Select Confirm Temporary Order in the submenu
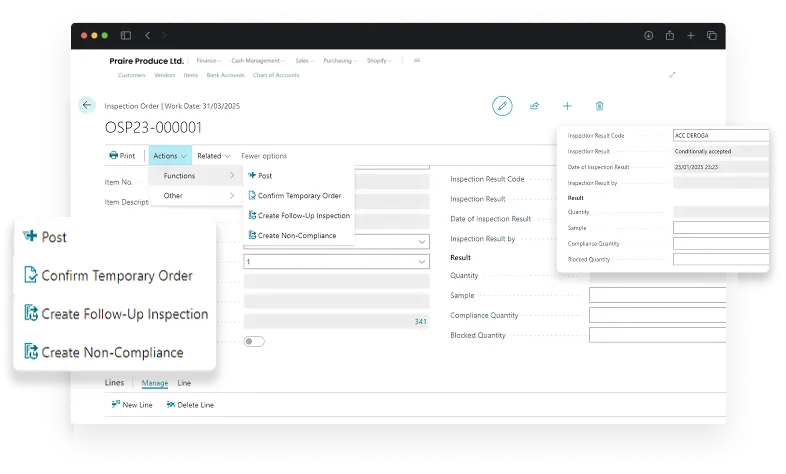786x474 pixels. pyautogui.click(x=298, y=195)
